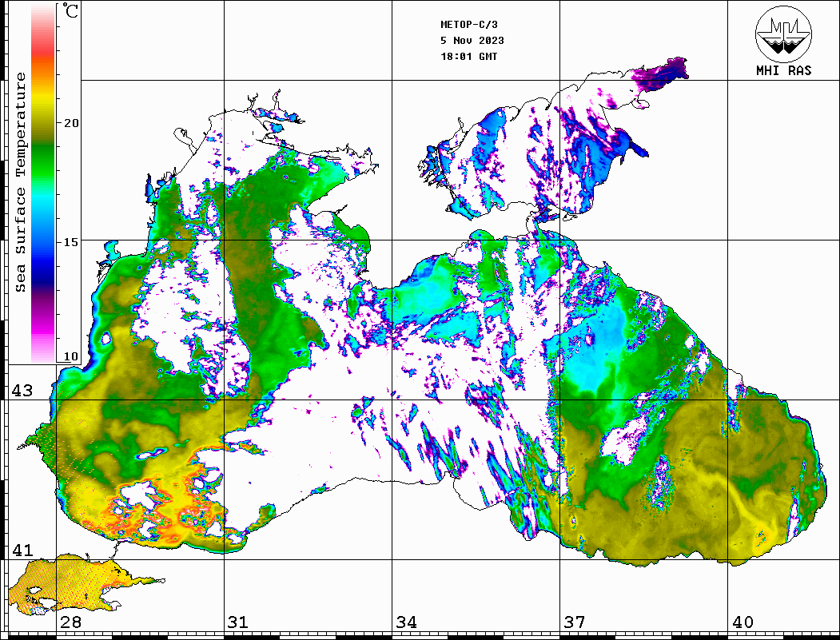Screen dimensions: 840x640
Task: Click the 'MHI RAS' text label
Action: [x=783, y=70]
